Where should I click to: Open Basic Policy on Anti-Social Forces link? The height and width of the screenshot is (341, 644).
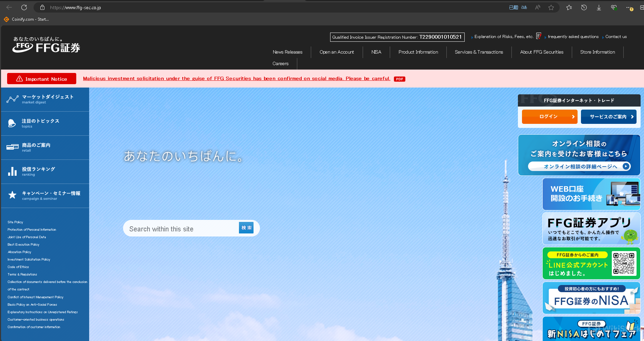(32, 304)
